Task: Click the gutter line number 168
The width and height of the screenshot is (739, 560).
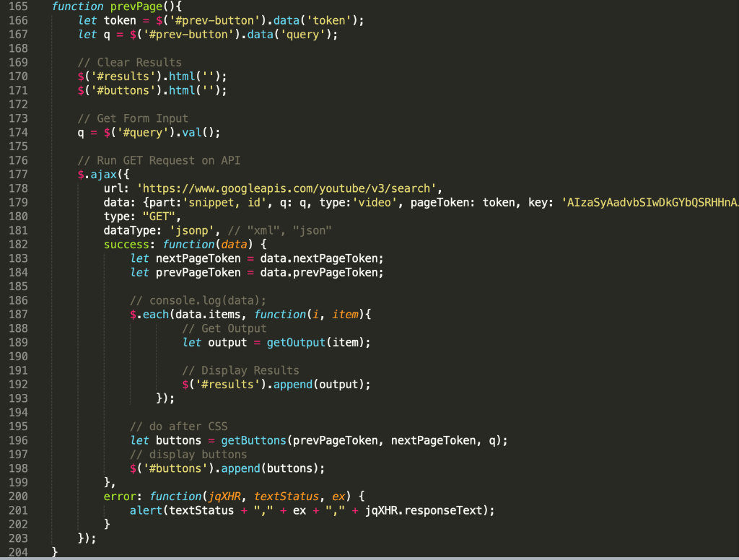Action: click(18, 48)
